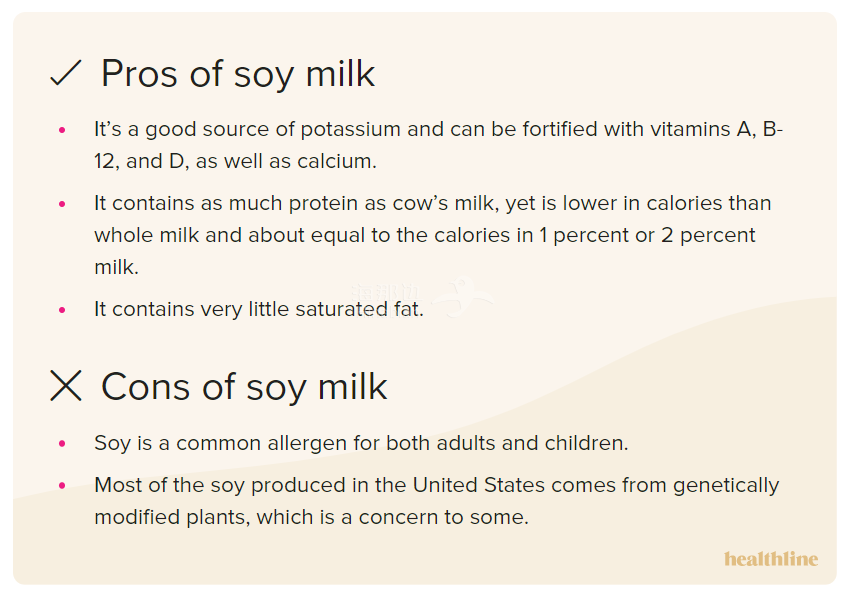Click the pink bullet before allergen sentence
Screen dimensions: 848x598
(x=62, y=443)
